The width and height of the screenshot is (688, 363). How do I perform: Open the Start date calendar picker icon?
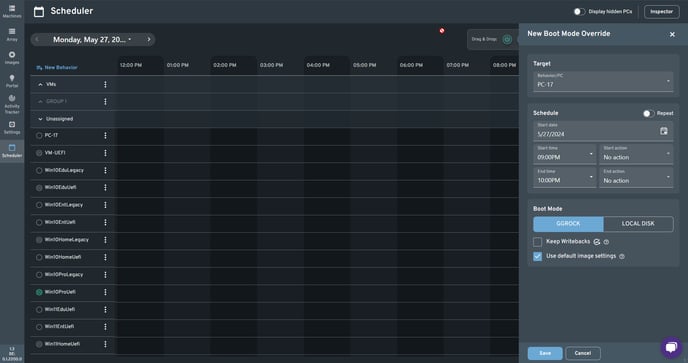coord(664,131)
